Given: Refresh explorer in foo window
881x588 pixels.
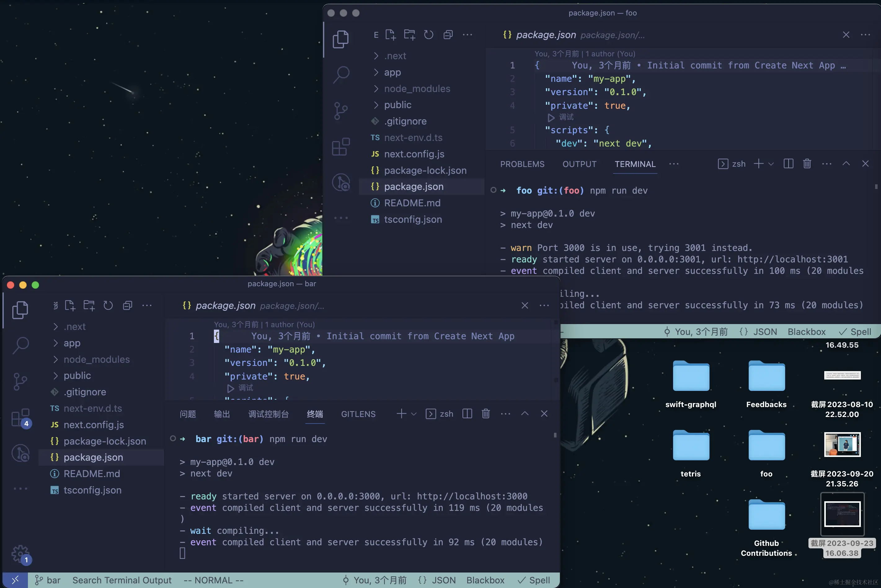Looking at the screenshot, I should coord(428,35).
